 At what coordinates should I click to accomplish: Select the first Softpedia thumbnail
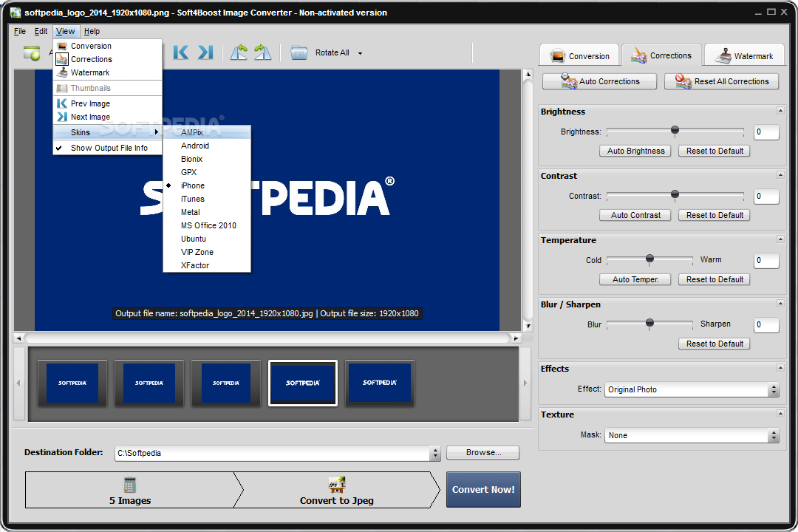pos(72,383)
